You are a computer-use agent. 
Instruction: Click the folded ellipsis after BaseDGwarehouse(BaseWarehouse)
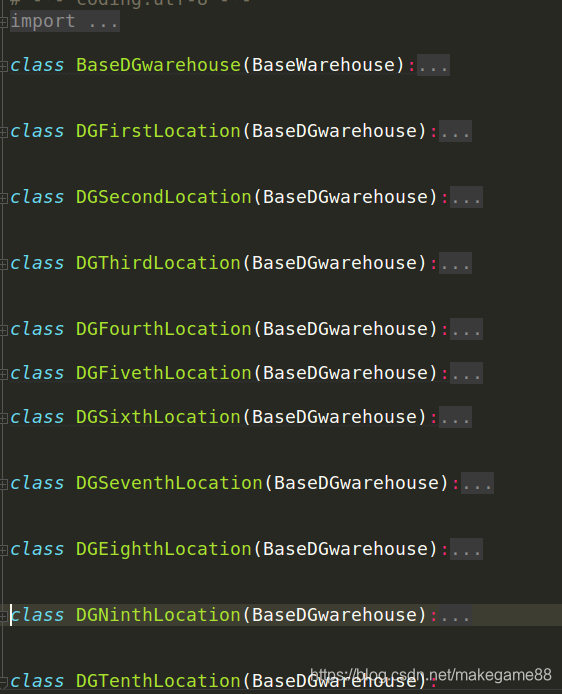tap(433, 65)
